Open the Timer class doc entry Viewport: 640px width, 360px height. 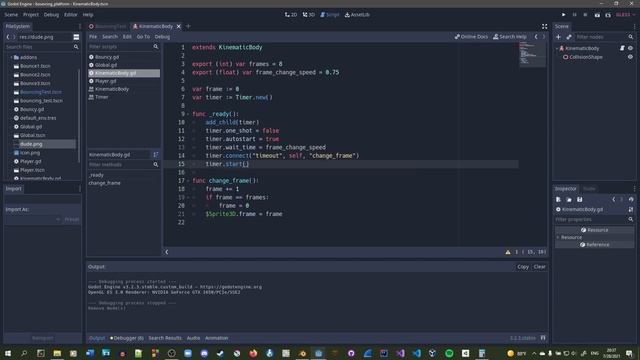pyautogui.click(x=102, y=97)
